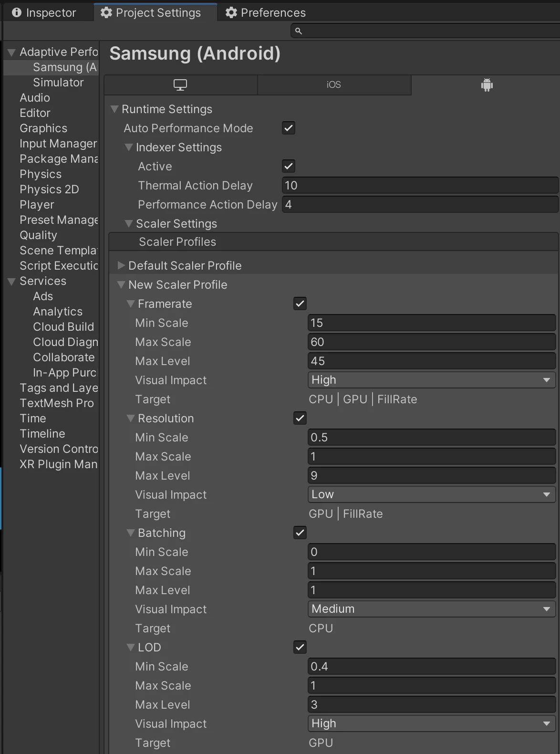
Task: Open TextMesh Pro settings
Action: [57, 403]
